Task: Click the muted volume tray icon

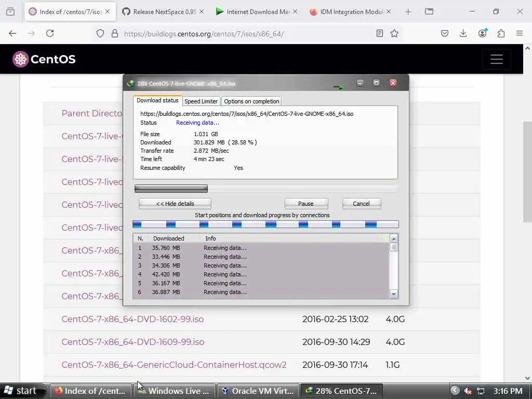Action: 468,391
